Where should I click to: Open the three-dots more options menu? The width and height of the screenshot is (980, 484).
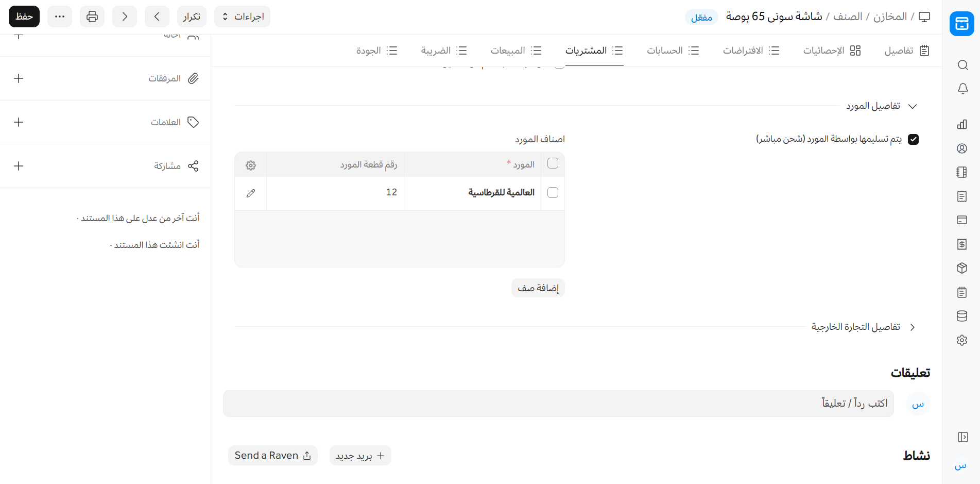(x=60, y=16)
